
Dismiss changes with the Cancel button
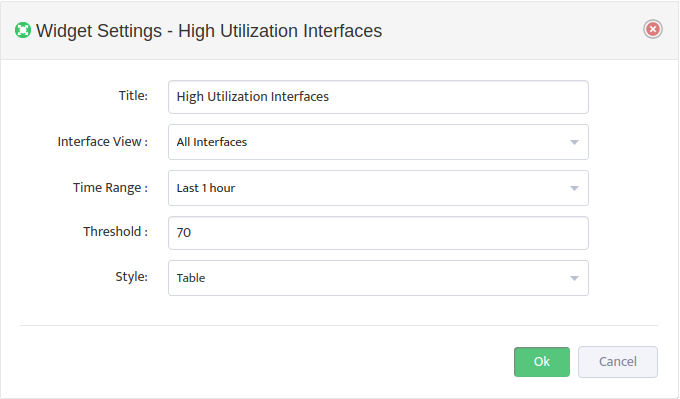tap(618, 362)
